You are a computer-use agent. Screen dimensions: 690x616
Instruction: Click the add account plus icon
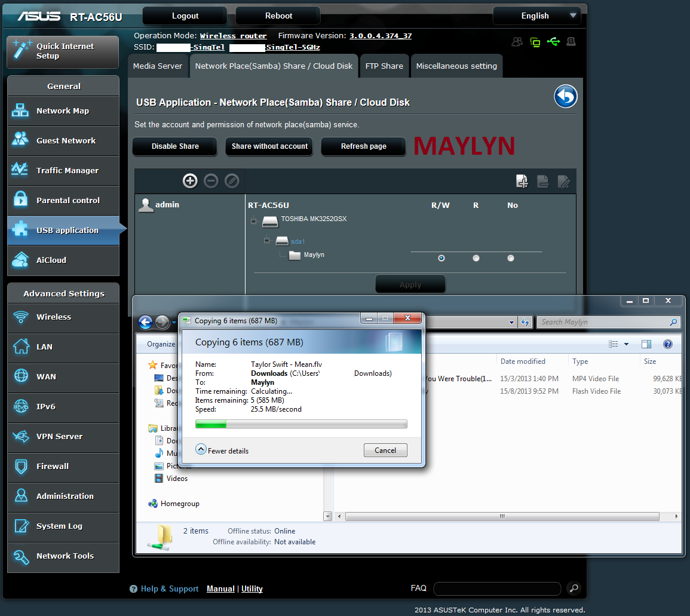coord(190,180)
